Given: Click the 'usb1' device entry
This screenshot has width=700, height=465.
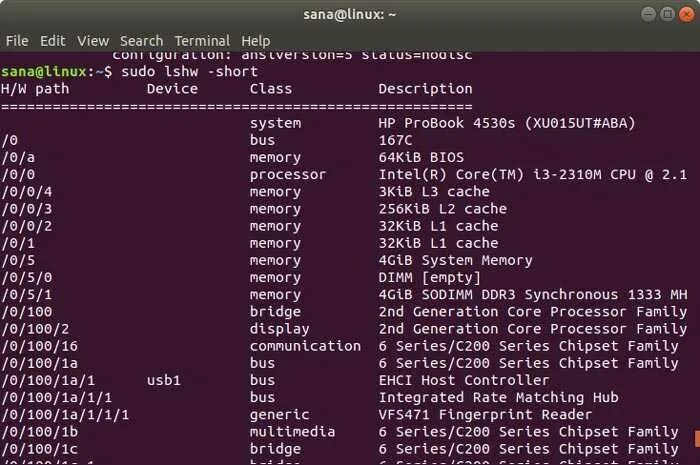Looking at the screenshot, I should point(163,380).
